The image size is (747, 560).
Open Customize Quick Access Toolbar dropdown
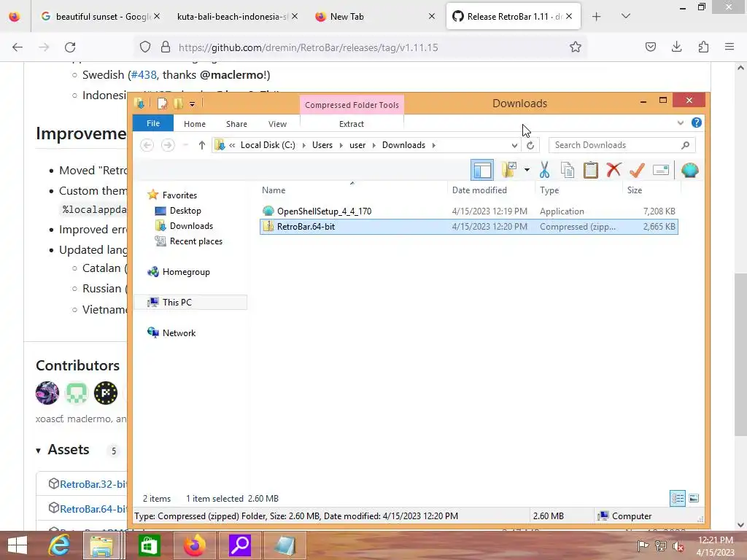pos(192,104)
